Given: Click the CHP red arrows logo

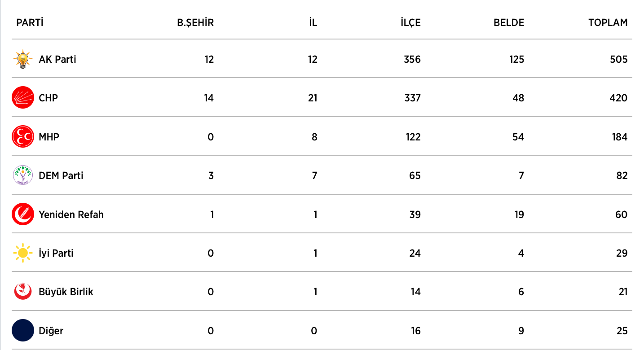Looking at the screenshot, I should pos(23,98).
